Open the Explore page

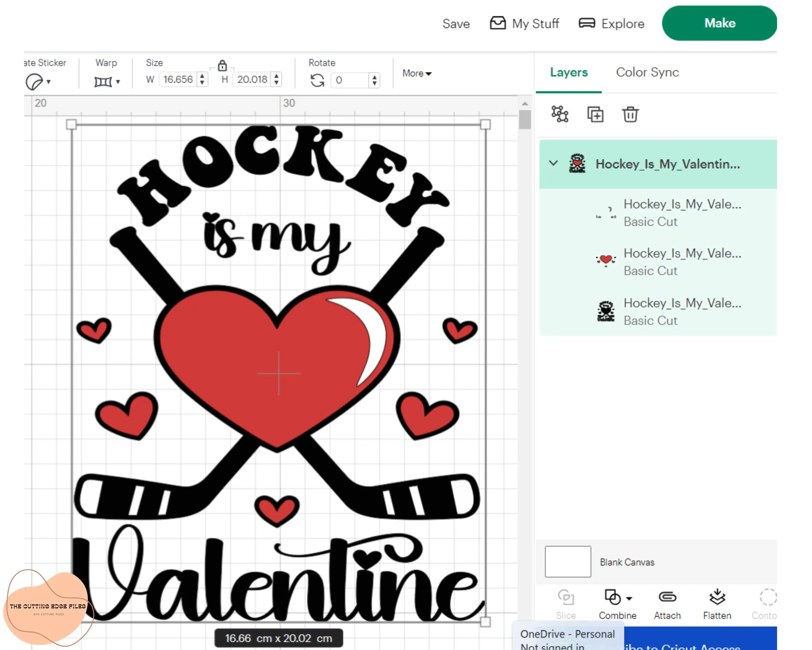coord(611,23)
